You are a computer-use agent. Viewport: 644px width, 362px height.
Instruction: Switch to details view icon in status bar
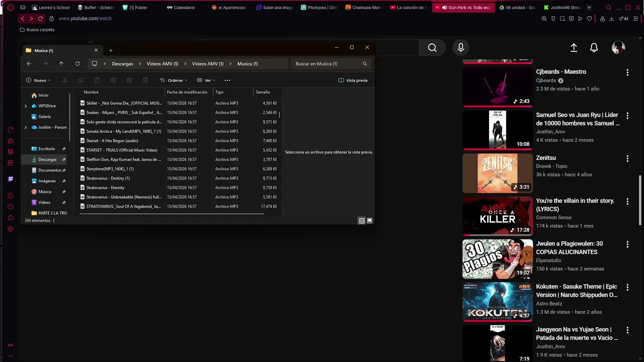[x=362, y=221]
